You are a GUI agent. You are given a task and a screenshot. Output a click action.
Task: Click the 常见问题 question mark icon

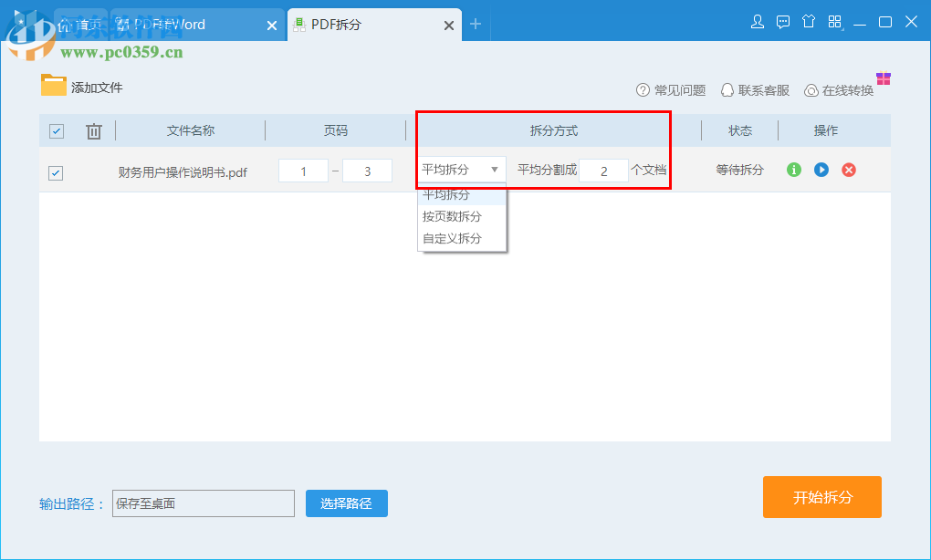pyautogui.click(x=642, y=90)
